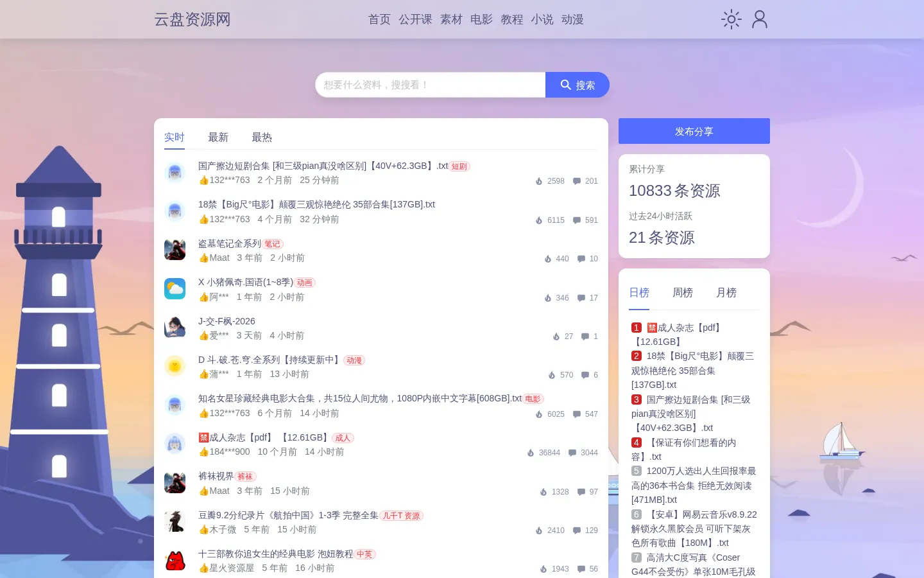Click cloud avatar beside 小猪佩奇 post
924x578 pixels.
175,288
